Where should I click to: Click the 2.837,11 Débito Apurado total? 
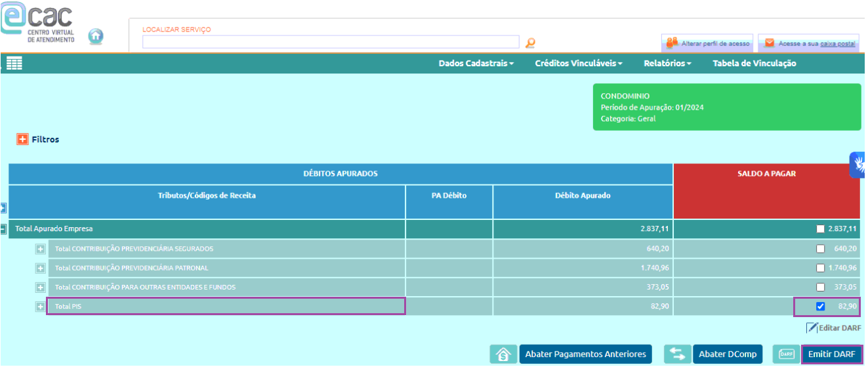click(655, 229)
